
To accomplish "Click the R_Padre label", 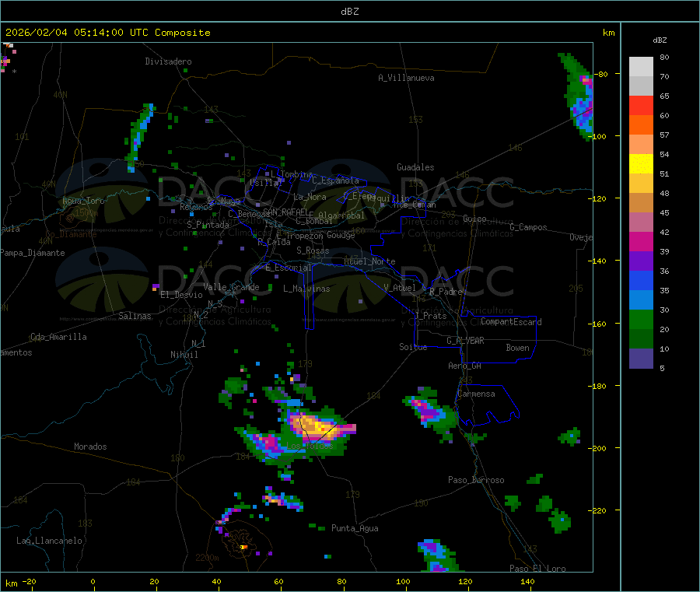I will 446,292.
